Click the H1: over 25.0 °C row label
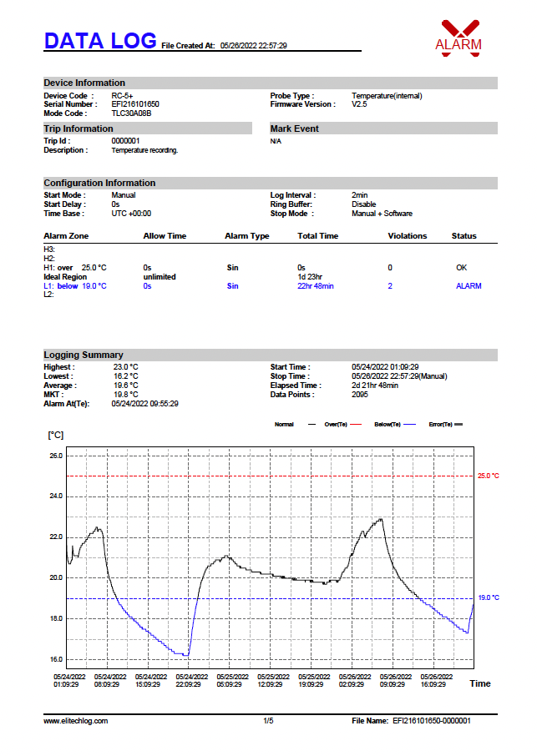 coord(75,268)
